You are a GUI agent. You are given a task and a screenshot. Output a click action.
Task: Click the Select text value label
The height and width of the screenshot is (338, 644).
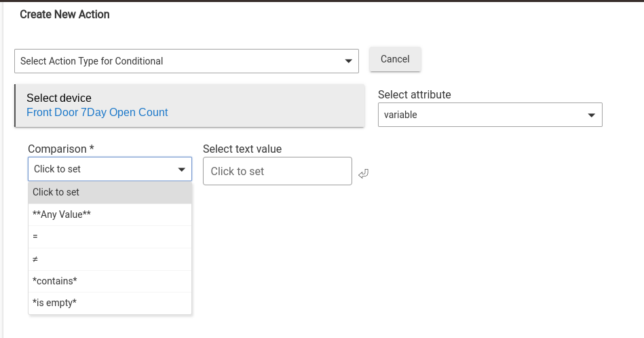242,149
